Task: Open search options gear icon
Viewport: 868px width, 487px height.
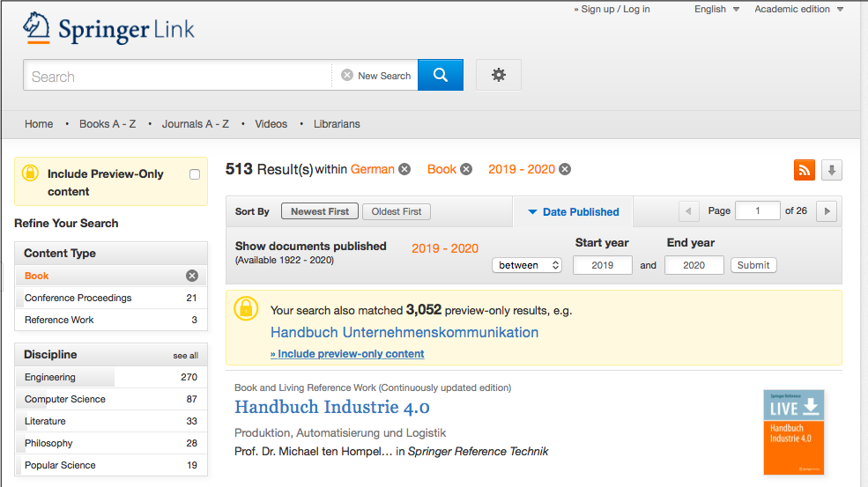Action: coord(499,75)
